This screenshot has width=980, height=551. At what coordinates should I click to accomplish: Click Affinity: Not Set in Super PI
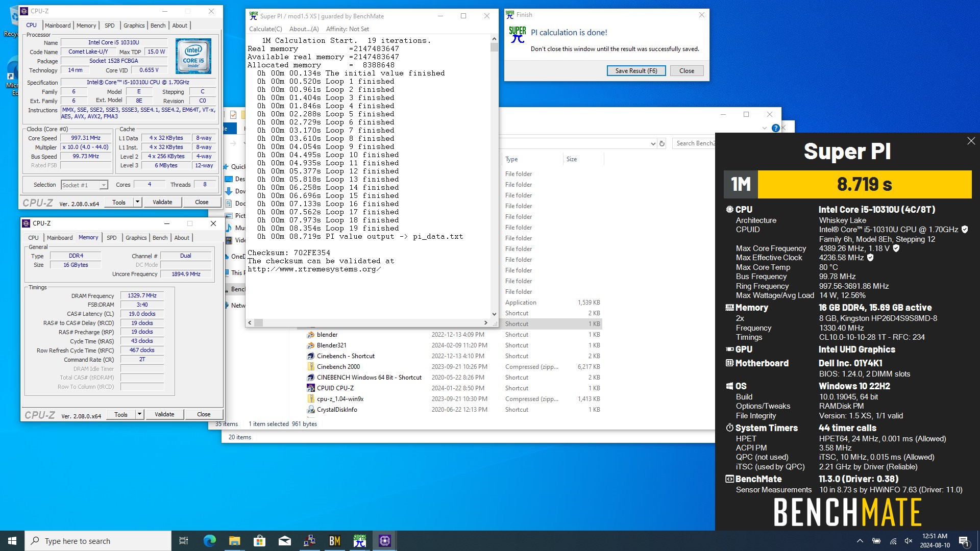pos(348,29)
